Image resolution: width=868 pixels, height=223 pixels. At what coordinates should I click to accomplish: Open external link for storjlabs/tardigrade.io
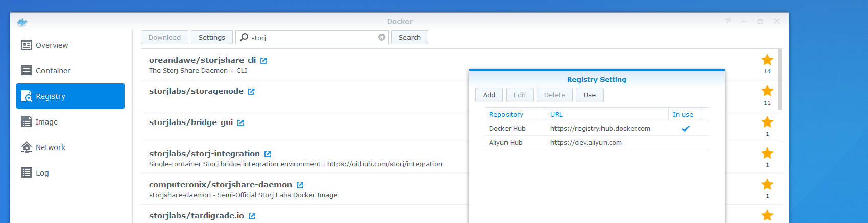pyautogui.click(x=252, y=216)
